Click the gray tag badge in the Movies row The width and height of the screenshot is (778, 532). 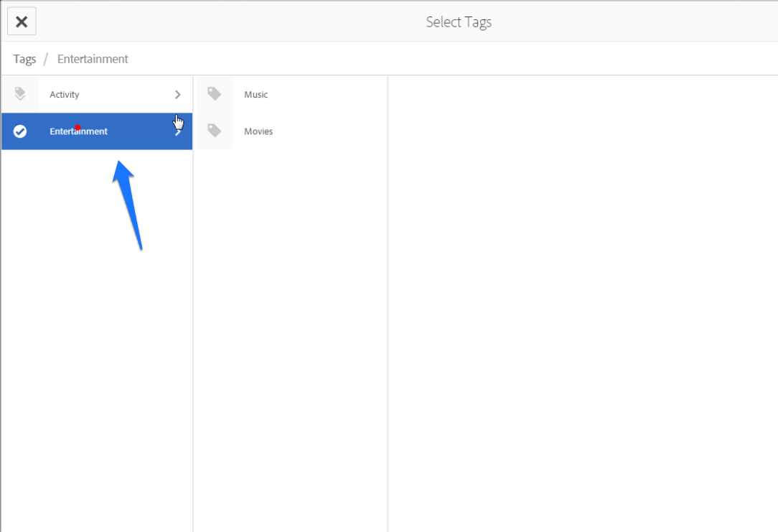point(214,131)
